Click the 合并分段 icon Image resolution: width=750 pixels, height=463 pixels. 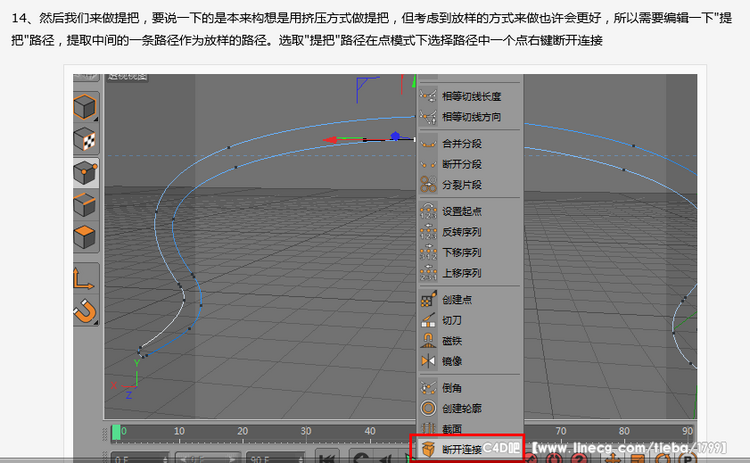428,143
